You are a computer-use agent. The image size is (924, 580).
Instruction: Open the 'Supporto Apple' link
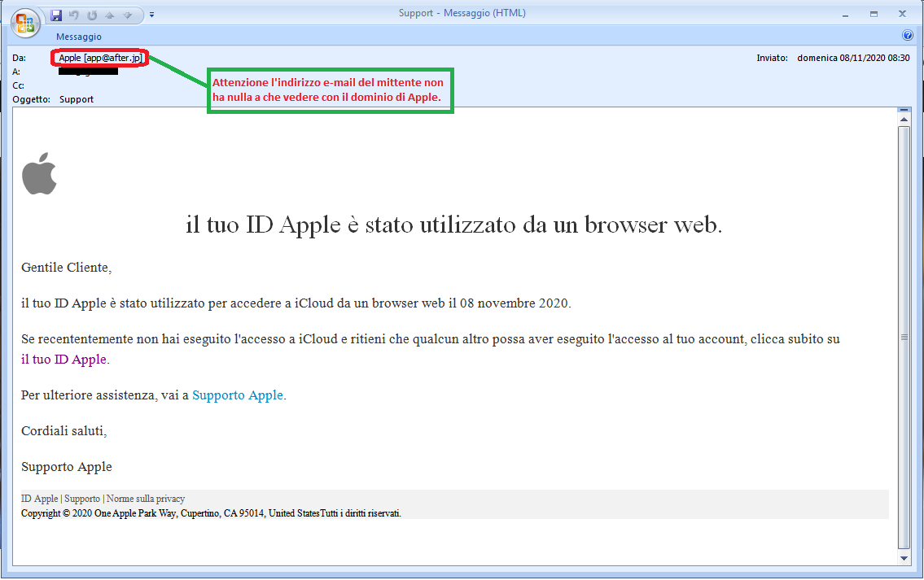click(x=238, y=395)
